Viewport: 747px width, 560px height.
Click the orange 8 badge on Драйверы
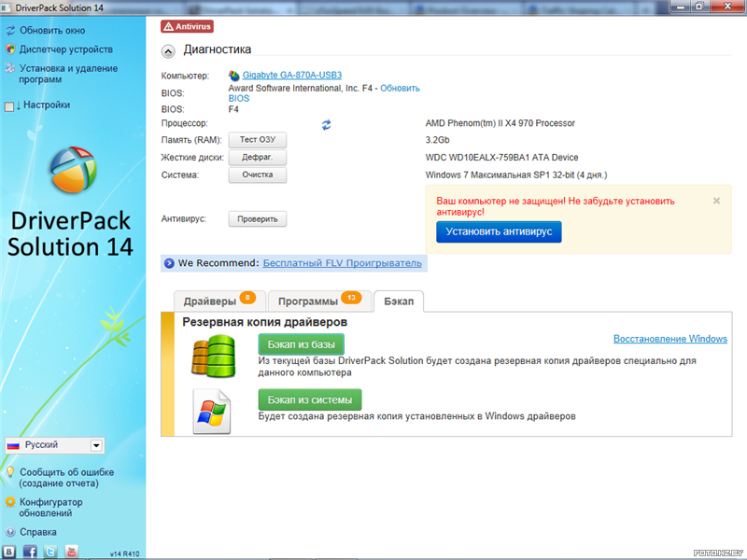(x=247, y=298)
